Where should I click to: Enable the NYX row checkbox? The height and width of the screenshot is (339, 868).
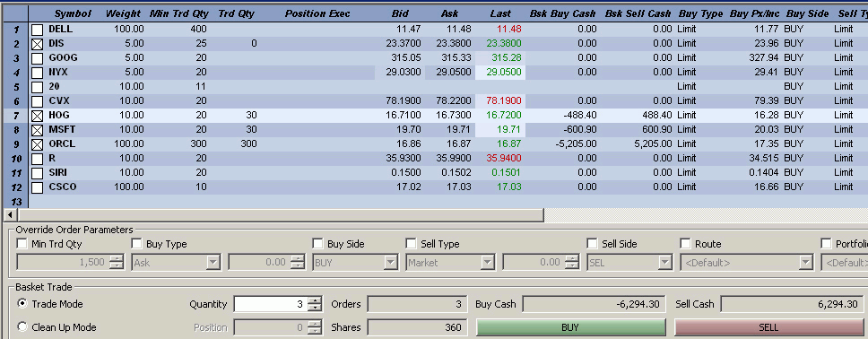pyautogui.click(x=37, y=74)
